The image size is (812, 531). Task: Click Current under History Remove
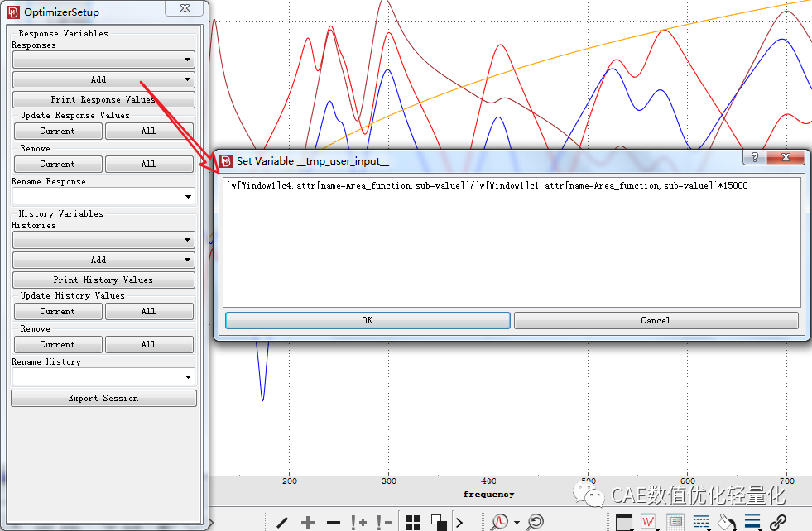pos(58,345)
